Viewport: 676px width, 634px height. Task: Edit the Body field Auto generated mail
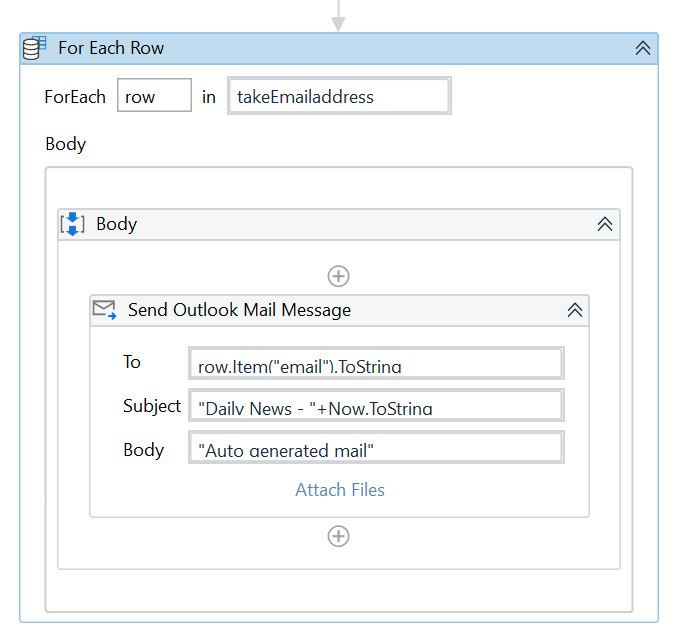[x=376, y=448]
